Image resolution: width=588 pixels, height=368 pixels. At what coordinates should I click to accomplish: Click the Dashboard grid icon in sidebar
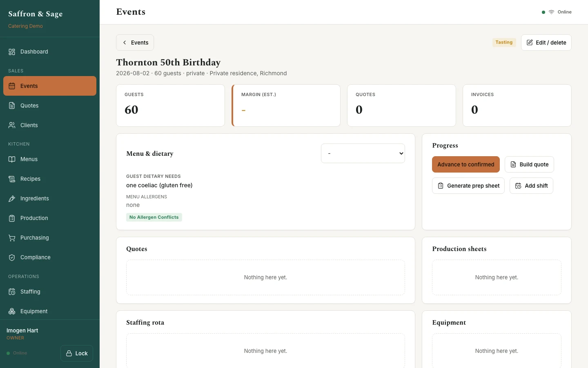(12, 52)
